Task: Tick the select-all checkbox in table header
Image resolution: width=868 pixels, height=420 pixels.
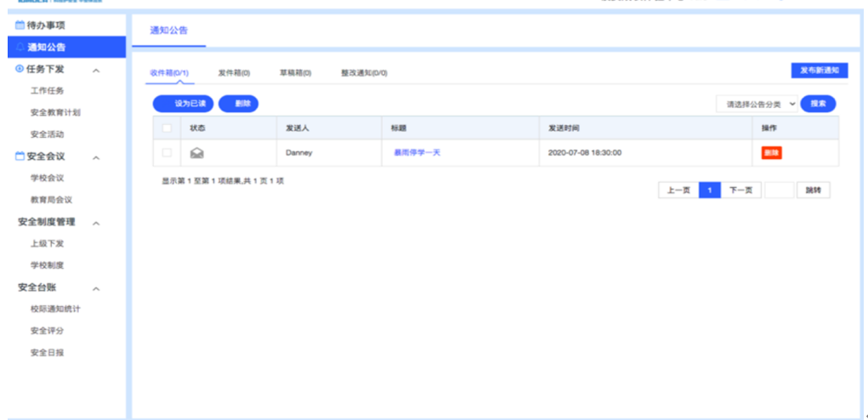Action: (167, 128)
